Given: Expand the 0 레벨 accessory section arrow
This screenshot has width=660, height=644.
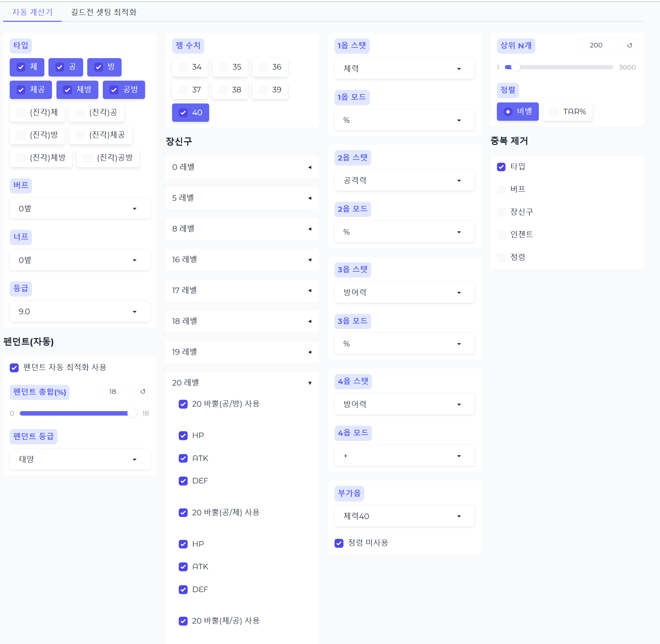Looking at the screenshot, I should [x=310, y=167].
